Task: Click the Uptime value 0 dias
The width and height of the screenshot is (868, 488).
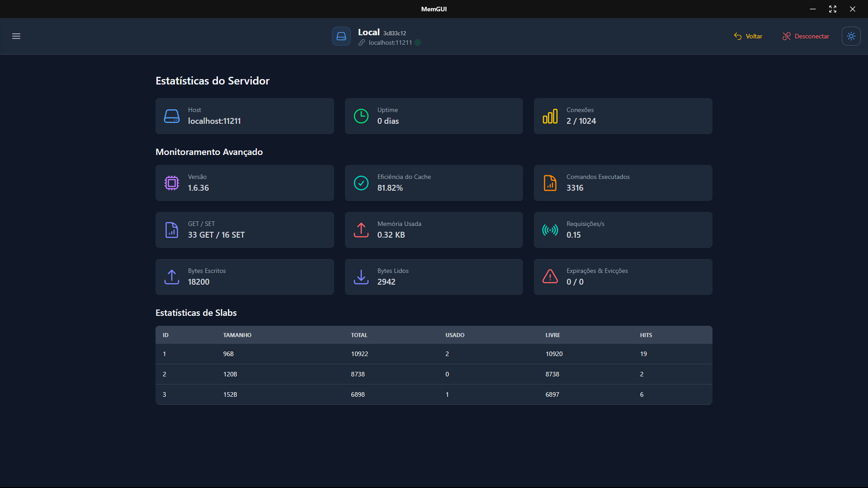Action: click(x=388, y=121)
